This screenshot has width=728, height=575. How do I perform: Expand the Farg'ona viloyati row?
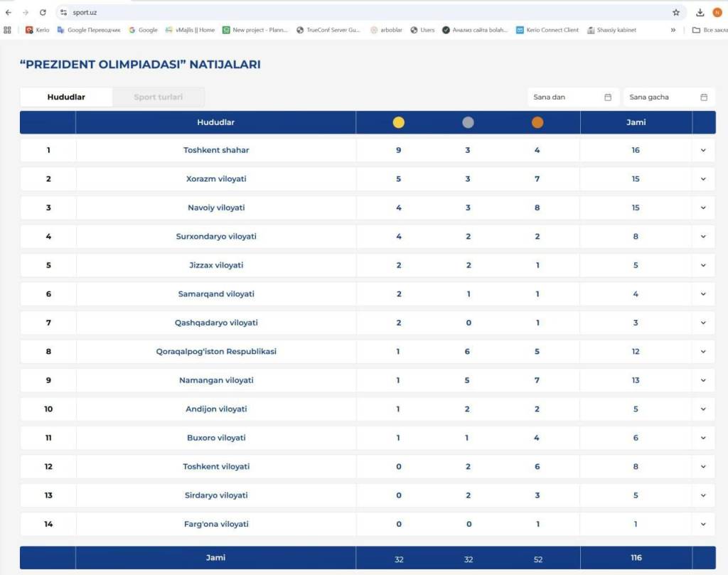[703, 524]
